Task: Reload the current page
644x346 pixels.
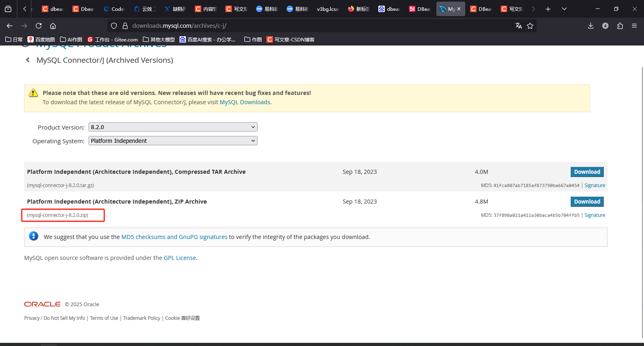Action: (x=39, y=26)
